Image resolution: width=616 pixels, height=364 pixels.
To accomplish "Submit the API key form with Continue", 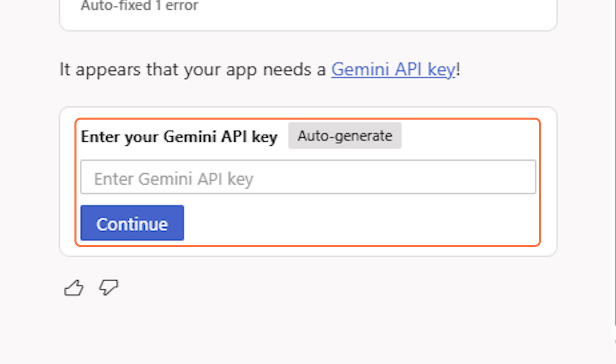I will point(132,223).
